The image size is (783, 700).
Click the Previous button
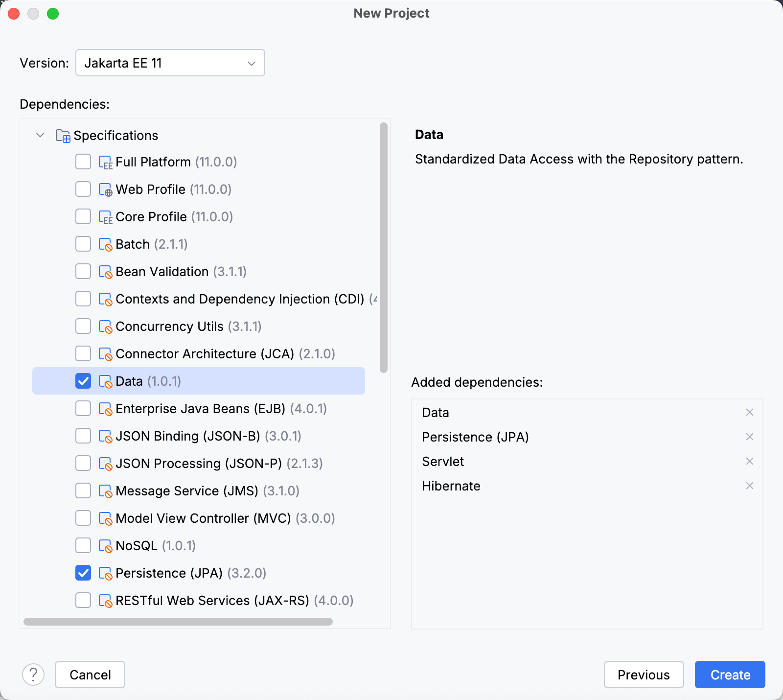(x=644, y=675)
